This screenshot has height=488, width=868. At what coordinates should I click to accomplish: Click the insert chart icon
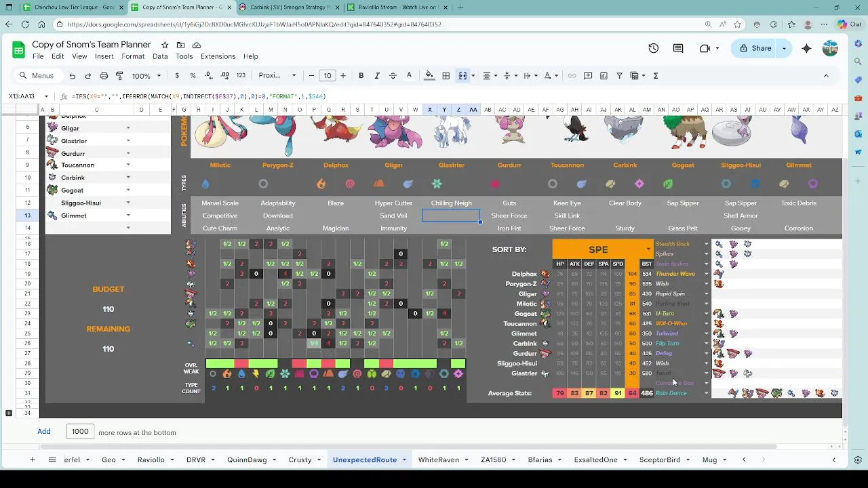tap(604, 76)
